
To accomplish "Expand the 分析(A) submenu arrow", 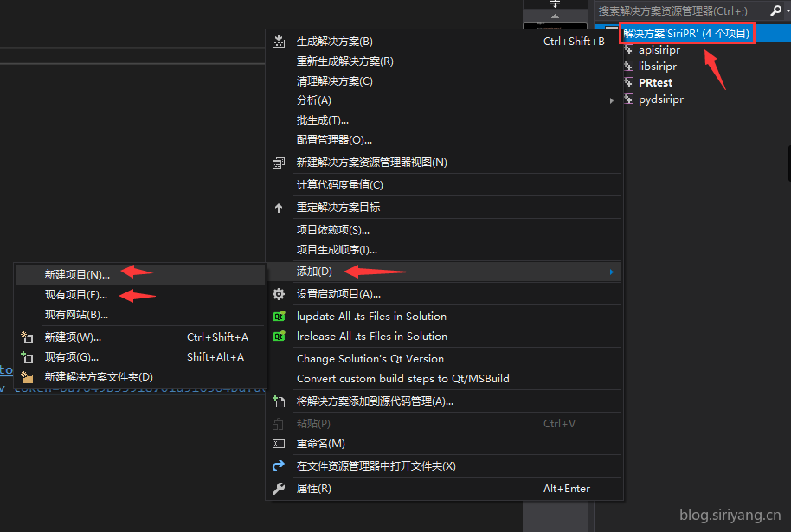I will (x=611, y=100).
